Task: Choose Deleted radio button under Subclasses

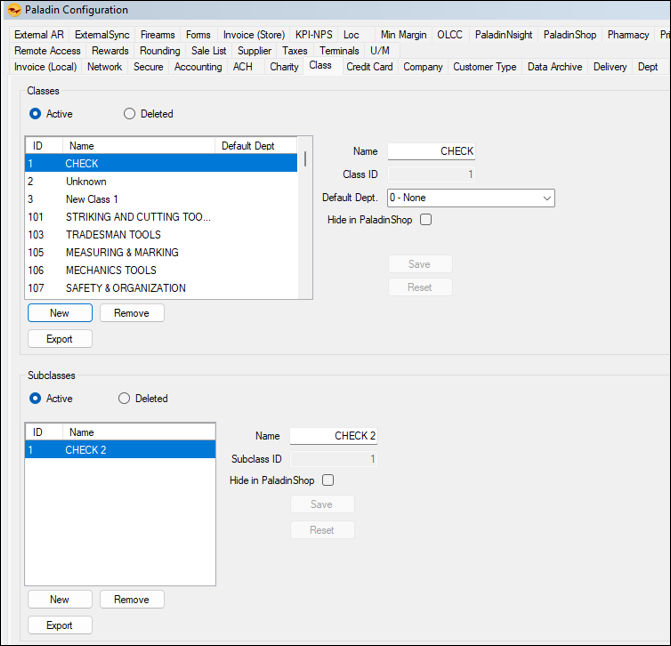Action: tap(124, 398)
